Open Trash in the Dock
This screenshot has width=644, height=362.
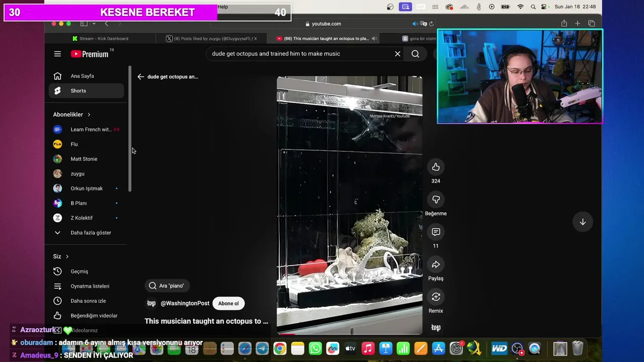coord(578,348)
